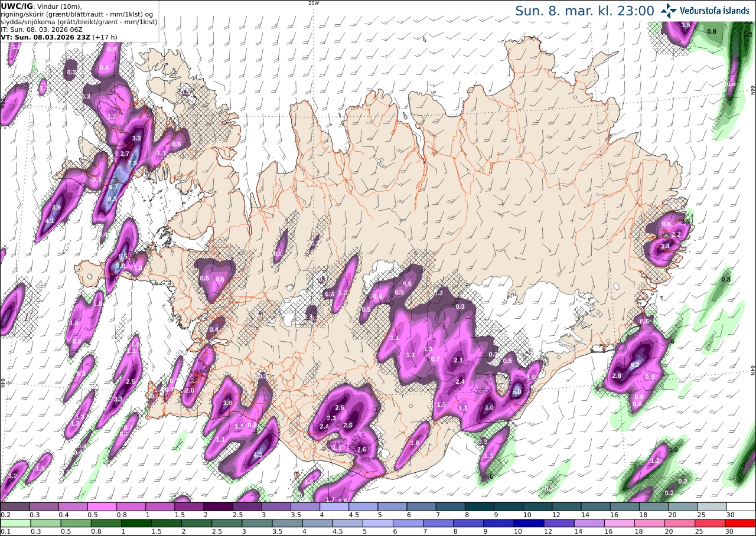This screenshot has width=756, height=536.
Task: Pick the red 30 swatch in rain legend
Action: click(x=741, y=523)
